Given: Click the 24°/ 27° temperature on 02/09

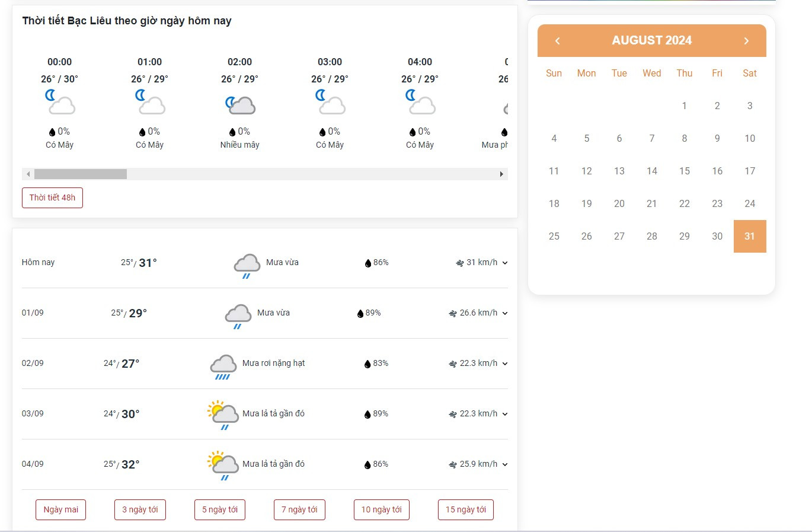Looking at the screenshot, I should [122, 364].
